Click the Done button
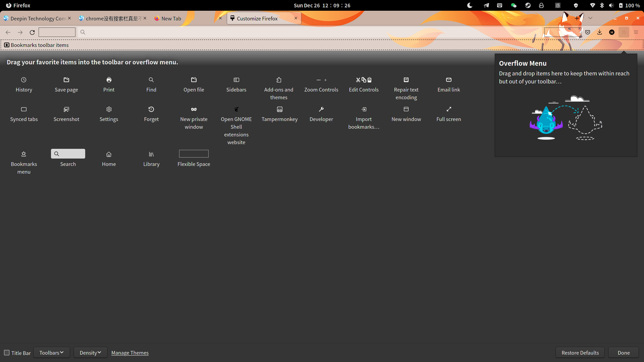This screenshot has width=644, height=362. click(x=623, y=352)
